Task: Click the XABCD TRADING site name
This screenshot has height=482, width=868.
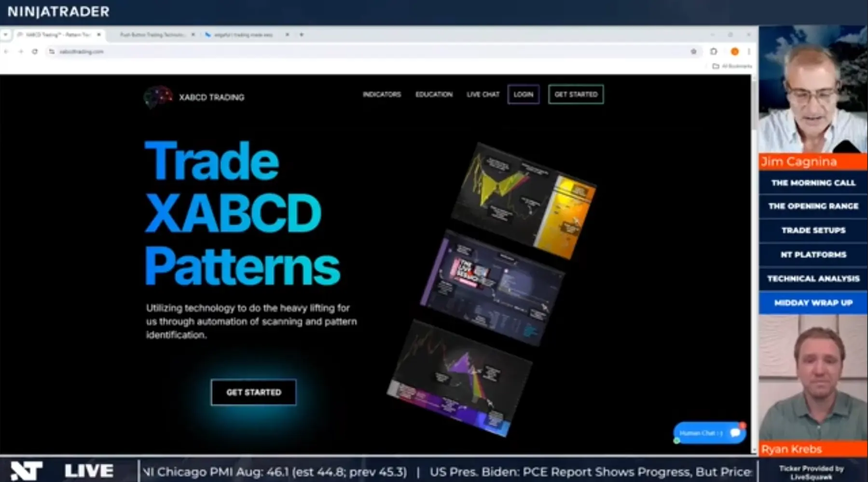Action: click(x=211, y=97)
